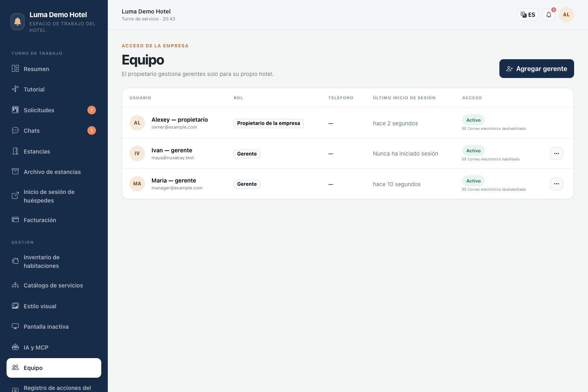The width and height of the screenshot is (588, 392).
Task: Click the Equipo people icon
Action: pyautogui.click(x=15, y=367)
